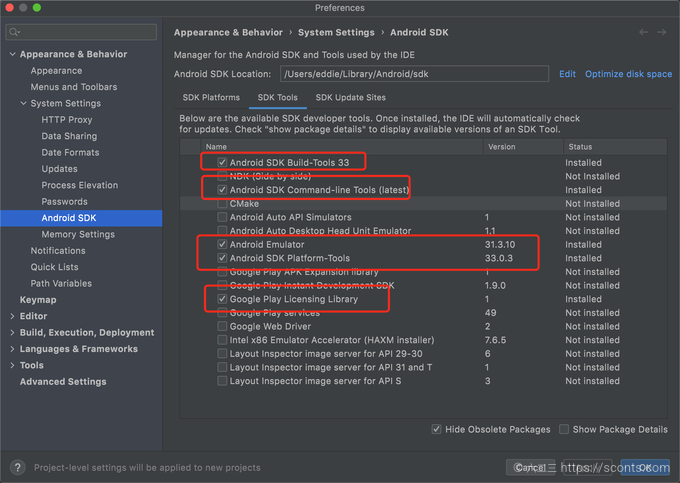Open Date Formats settings
The image size is (680, 483).
[70, 153]
